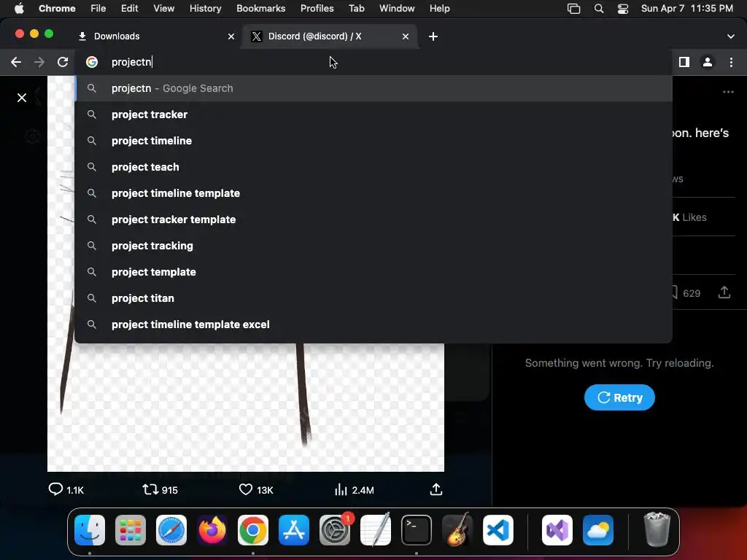
Task: Click the date and time in menu bar
Action: pyautogui.click(x=687, y=8)
